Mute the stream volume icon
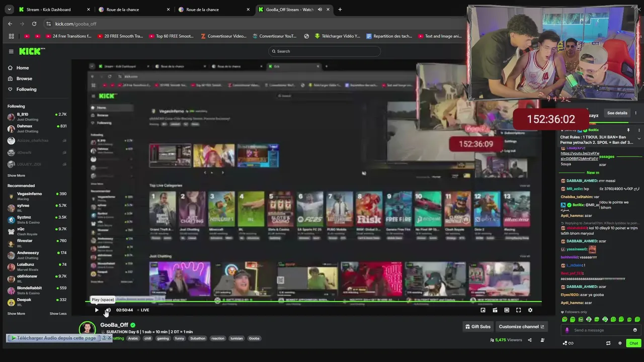 [108, 310]
